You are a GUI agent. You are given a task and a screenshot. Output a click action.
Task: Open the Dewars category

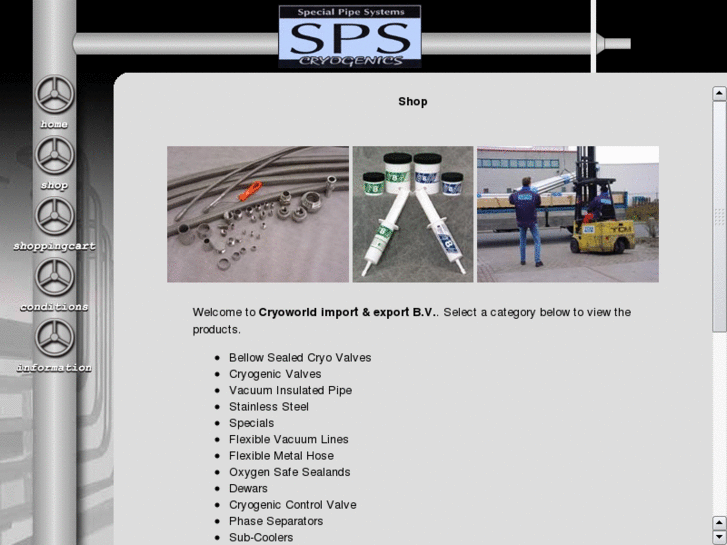click(248, 488)
